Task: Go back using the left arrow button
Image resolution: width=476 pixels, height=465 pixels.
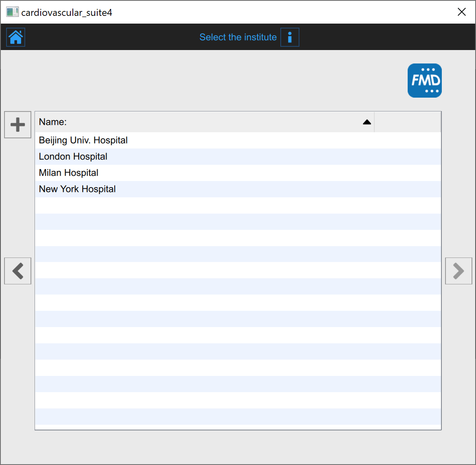Action: pos(18,271)
